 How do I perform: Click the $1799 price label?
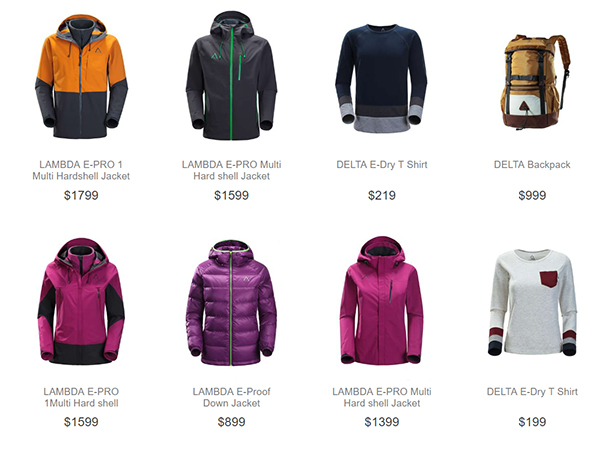click(81, 195)
